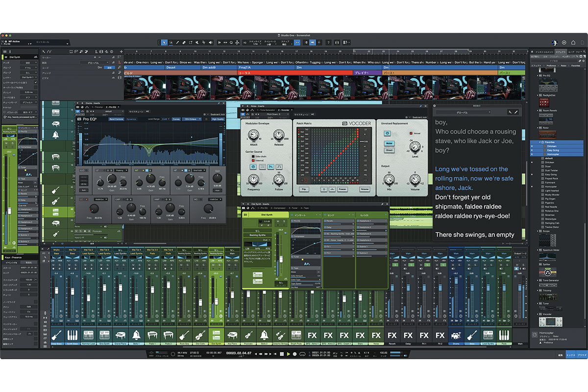The height and width of the screenshot is (392, 588).
Task: Select the Pads bus keyboard icon
Action: tap(504, 336)
